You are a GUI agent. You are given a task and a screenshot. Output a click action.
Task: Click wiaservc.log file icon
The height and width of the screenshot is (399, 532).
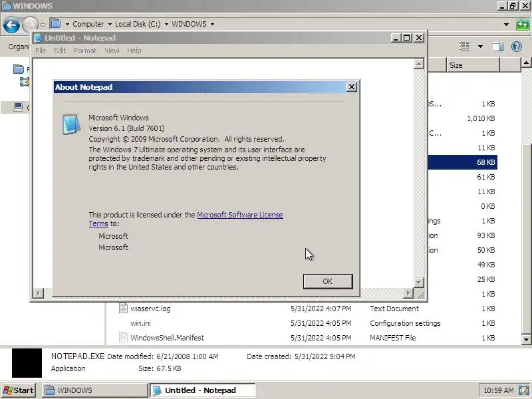(x=123, y=308)
